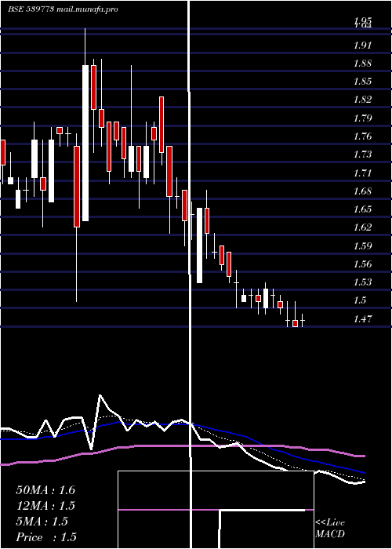The width and height of the screenshot is (392, 549).
Task: Click the 1.56 price axis label
Action: click(x=361, y=264)
